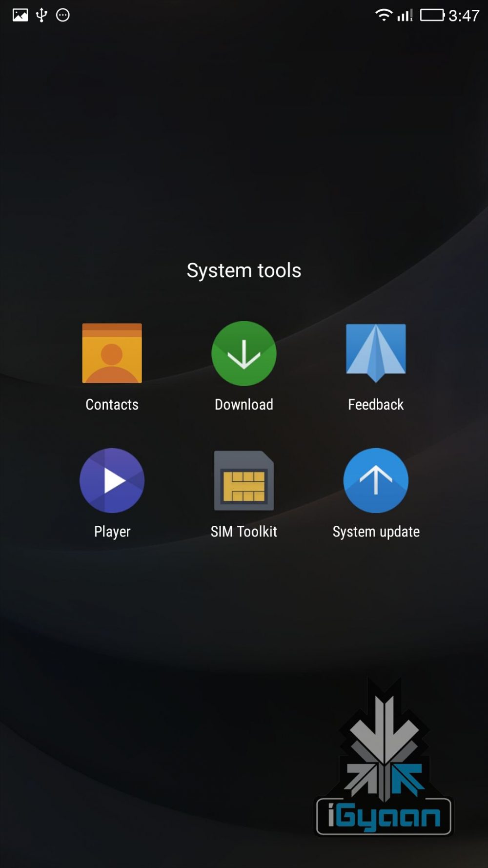Tap the image notification icon in status bar

[x=20, y=15]
